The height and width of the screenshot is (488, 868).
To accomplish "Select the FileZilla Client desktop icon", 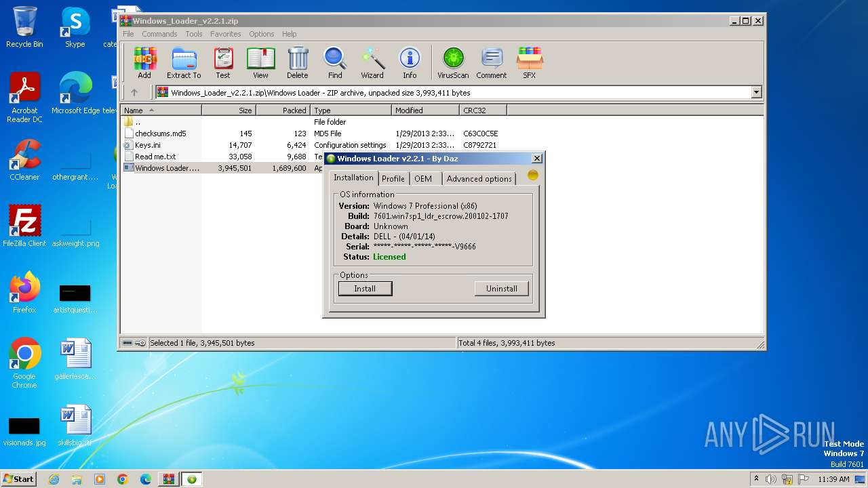I will coord(24,226).
